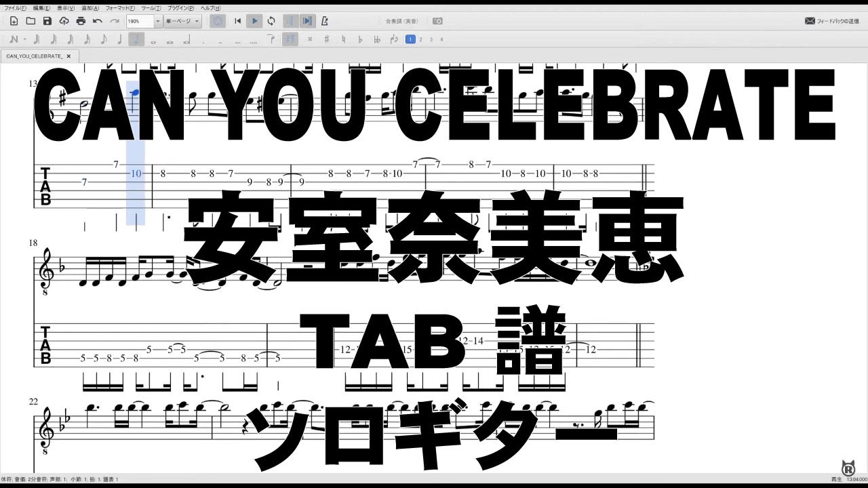The image size is (868, 488).
Task: Open the ツール(T) menu
Action: coord(151,7)
